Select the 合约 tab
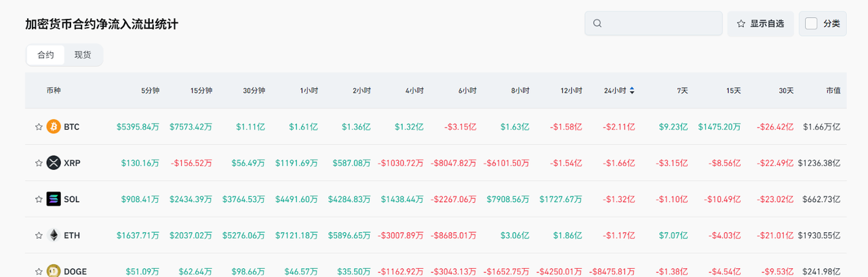This screenshot has height=277, width=868. [45, 55]
